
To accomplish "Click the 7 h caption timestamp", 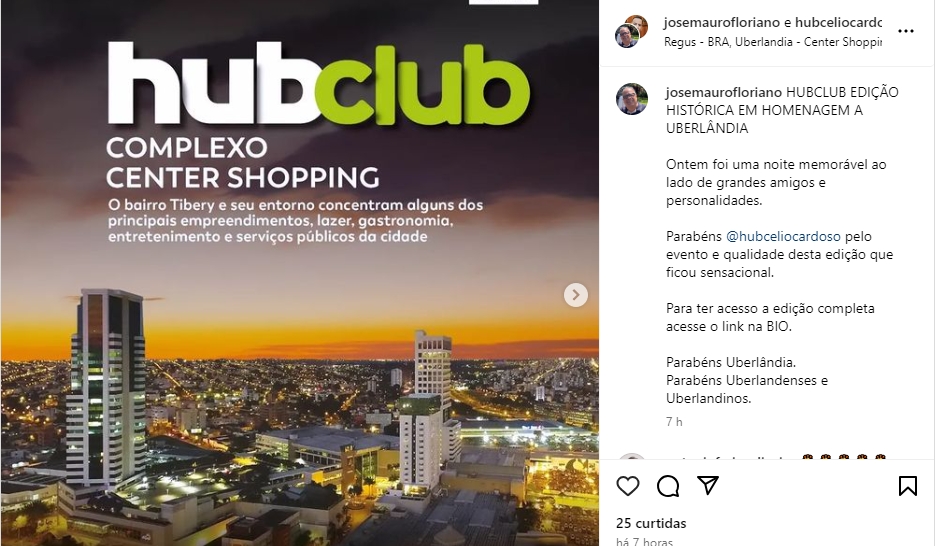I will coord(674,422).
